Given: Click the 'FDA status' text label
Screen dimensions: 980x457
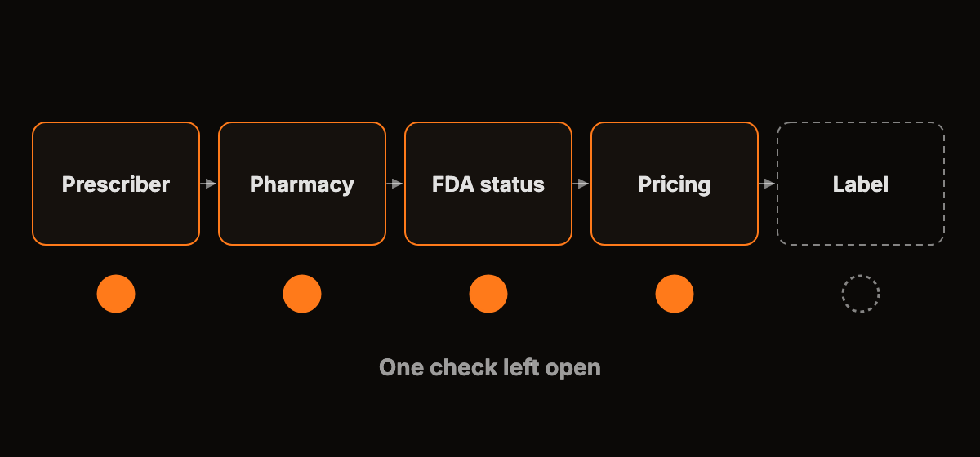Looking at the screenshot, I should (488, 184).
